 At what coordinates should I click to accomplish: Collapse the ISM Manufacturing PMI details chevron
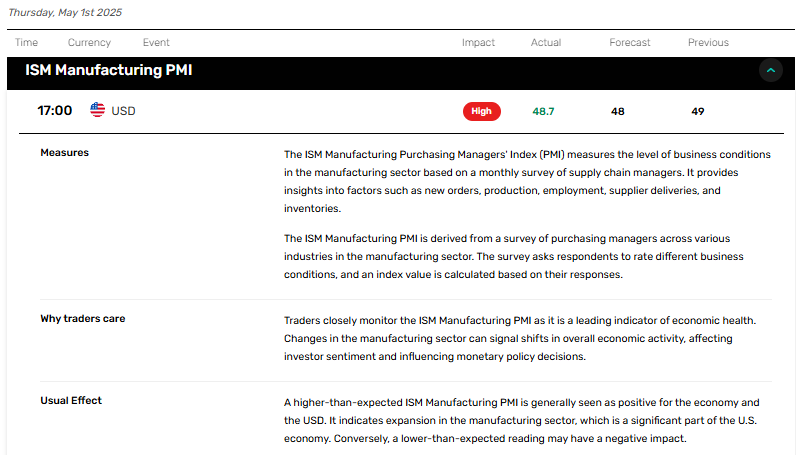[x=771, y=71]
